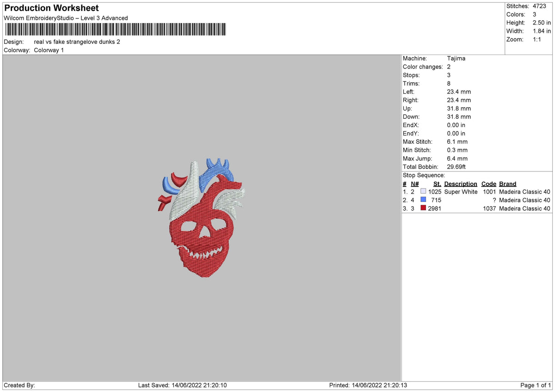Click the Stitches count value 4723
The width and height of the screenshot is (555, 392).
point(540,6)
